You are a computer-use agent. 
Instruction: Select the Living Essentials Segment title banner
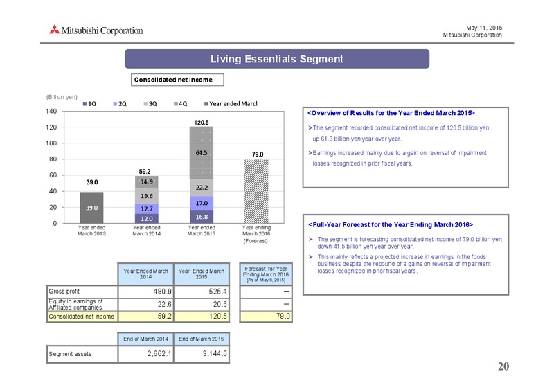click(277, 59)
